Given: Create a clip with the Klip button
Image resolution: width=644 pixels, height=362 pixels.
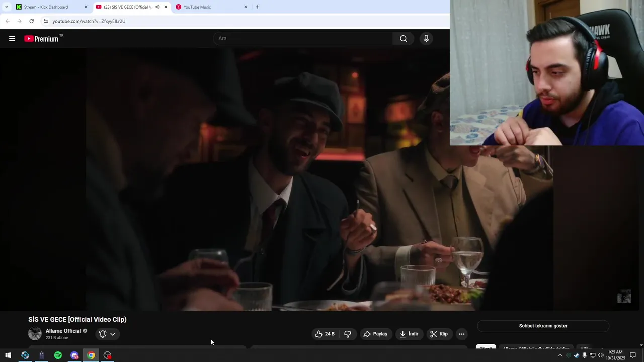Looking at the screenshot, I should 439,334.
